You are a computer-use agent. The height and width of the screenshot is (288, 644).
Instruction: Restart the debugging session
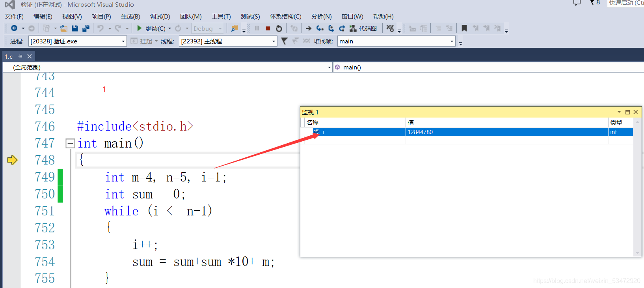[x=279, y=28]
